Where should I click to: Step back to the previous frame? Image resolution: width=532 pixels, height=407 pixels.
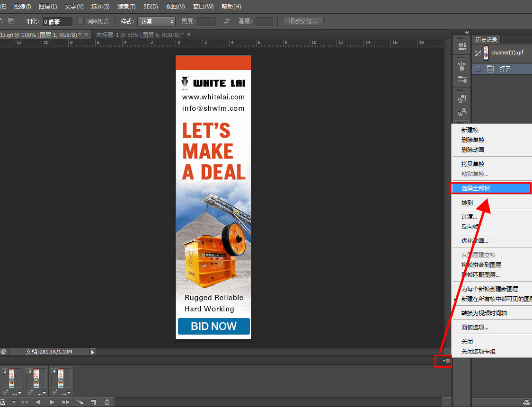click(x=38, y=402)
